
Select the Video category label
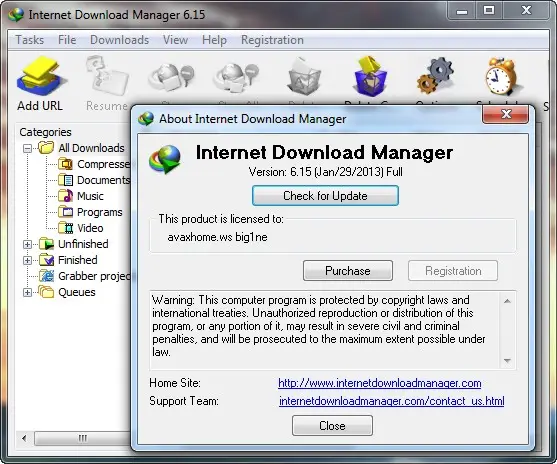point(90,228)
